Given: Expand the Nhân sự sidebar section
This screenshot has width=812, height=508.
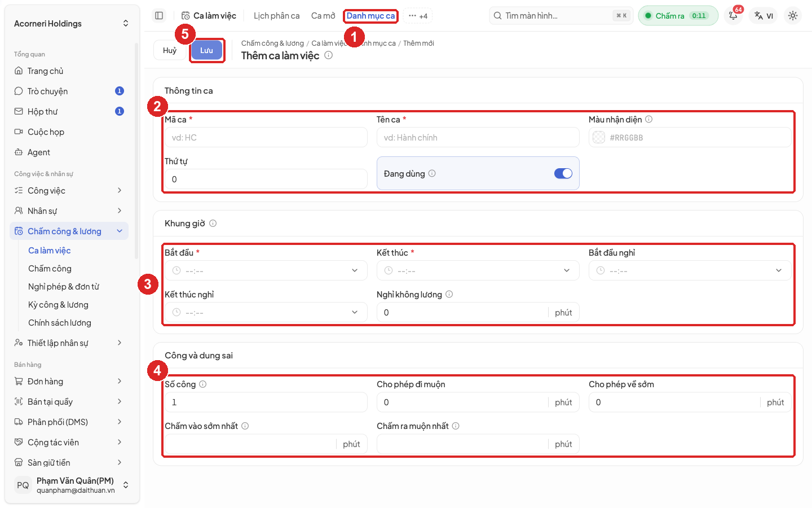Looking at the screenshot, I should (x=69, y=211).
